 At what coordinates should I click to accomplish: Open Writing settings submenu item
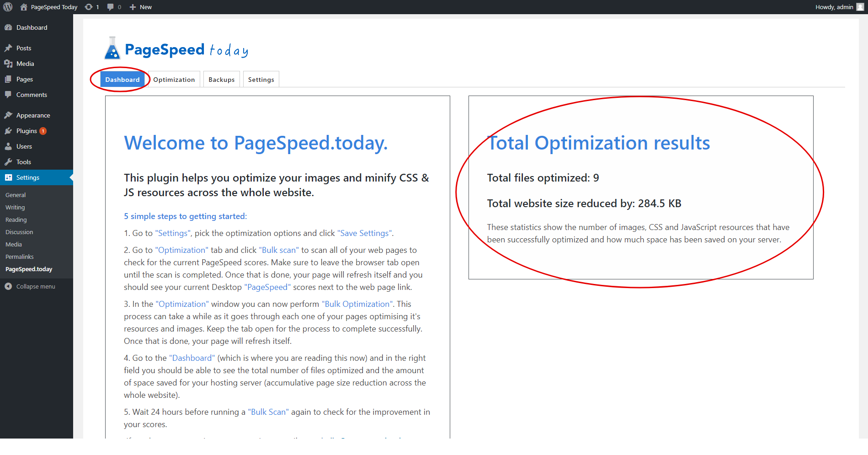(x=15, y=207)
